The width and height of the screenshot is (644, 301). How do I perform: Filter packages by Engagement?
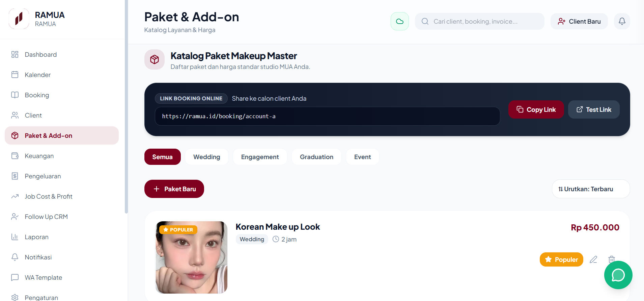point(260,157)
